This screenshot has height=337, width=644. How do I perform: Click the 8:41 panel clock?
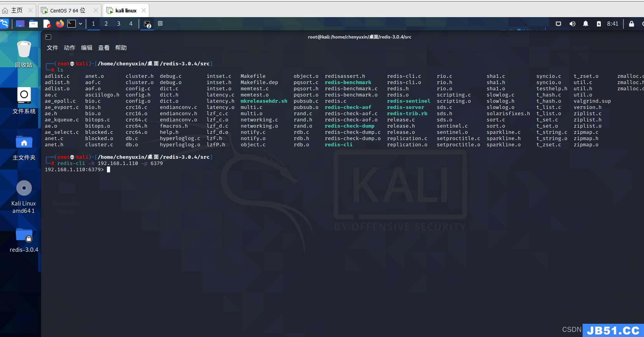[x=612, y=24]
